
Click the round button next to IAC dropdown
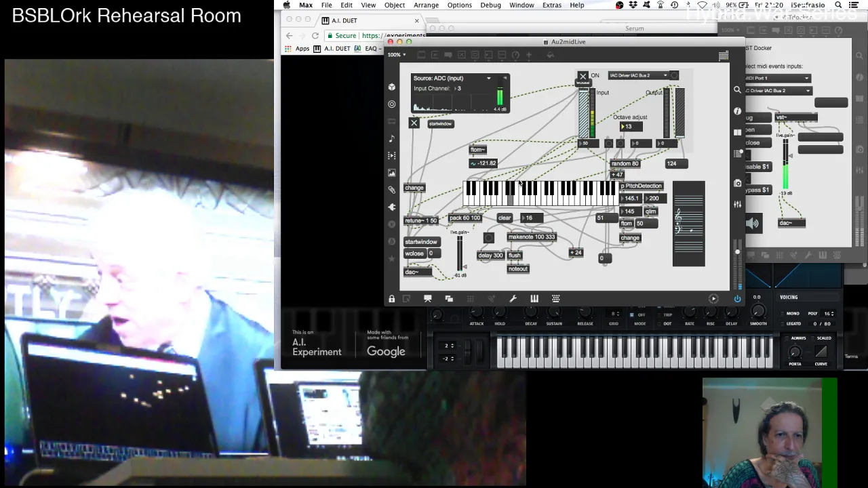point(673,75)
